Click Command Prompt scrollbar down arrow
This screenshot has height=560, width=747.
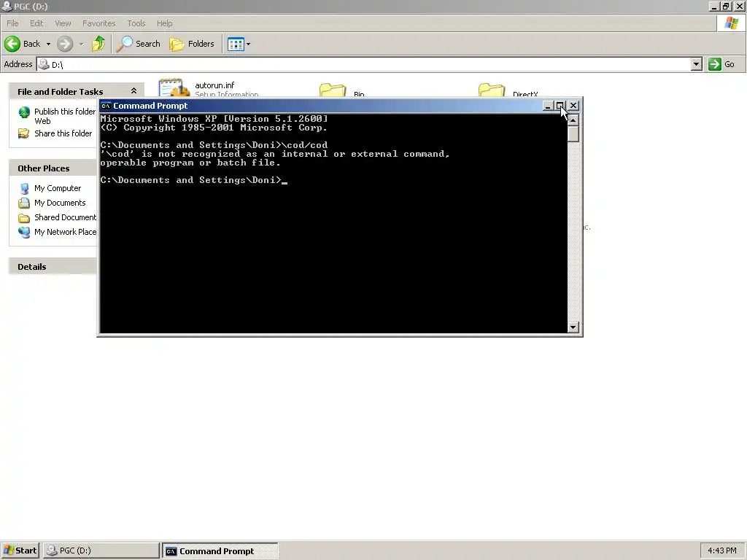(x=573, y=327)
